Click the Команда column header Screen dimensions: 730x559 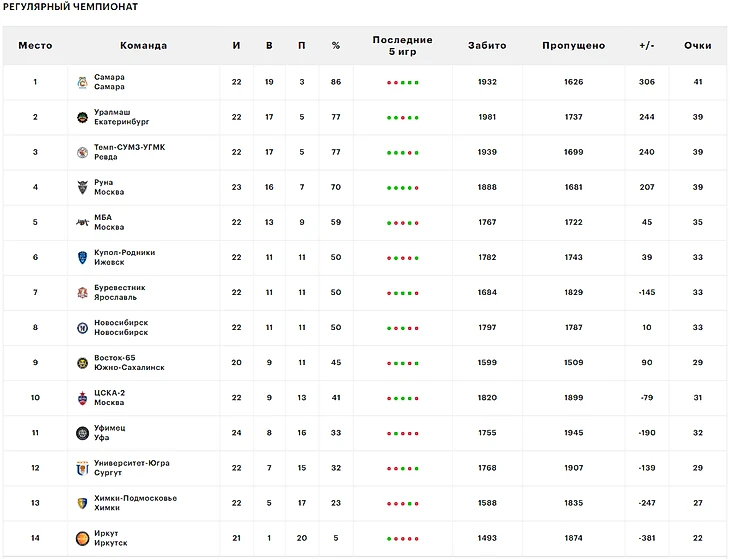[x=143, y=46]
